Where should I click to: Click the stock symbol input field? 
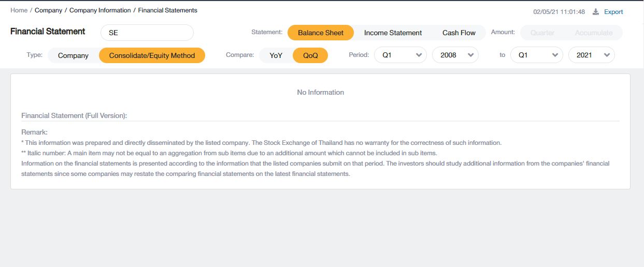147,33
